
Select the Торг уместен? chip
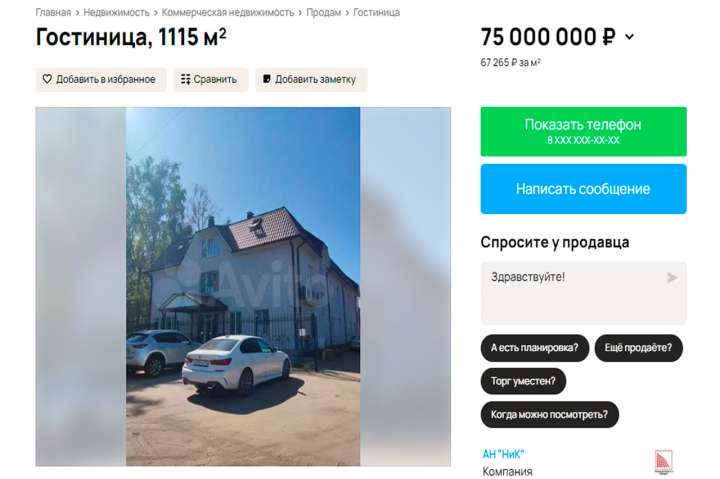coord(523,381)
